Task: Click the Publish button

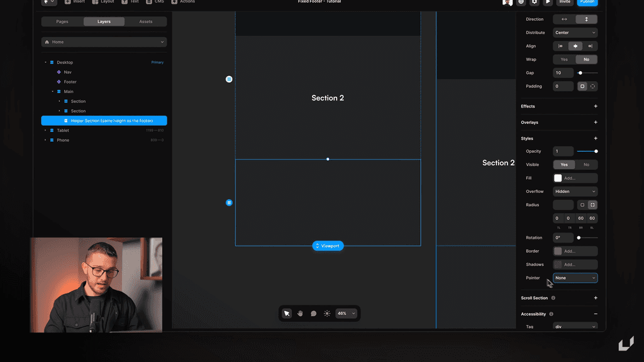Action: pos(589,3)
